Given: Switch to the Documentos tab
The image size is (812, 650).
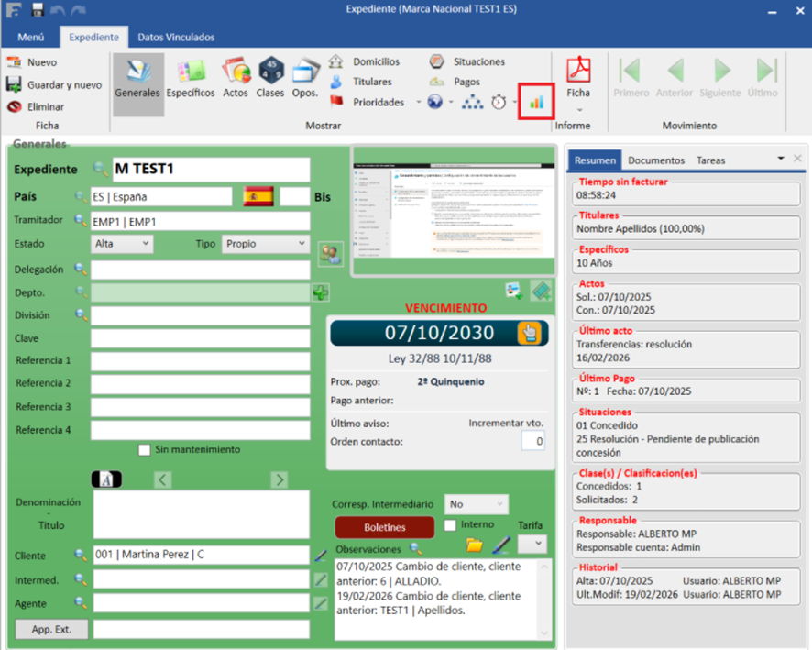Looking at the screenshot, I should (655, 160).
